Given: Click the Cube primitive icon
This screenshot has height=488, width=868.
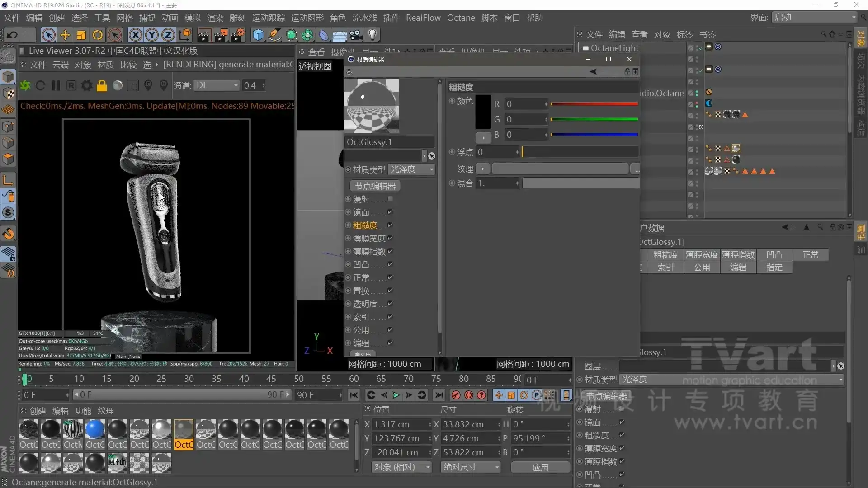Looking at the screenshot, I should tap(258, 35).
